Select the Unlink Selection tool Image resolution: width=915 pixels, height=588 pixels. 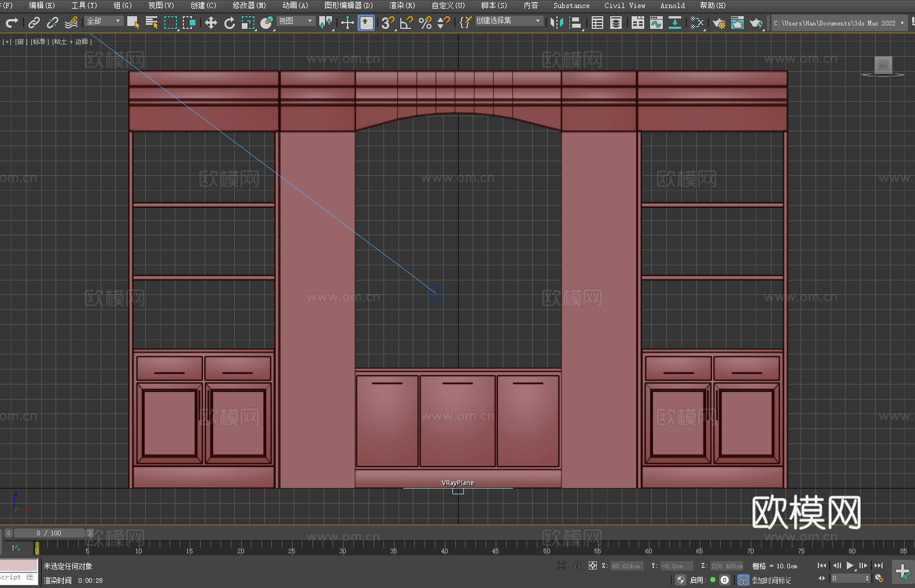click(x=53, y=23)
